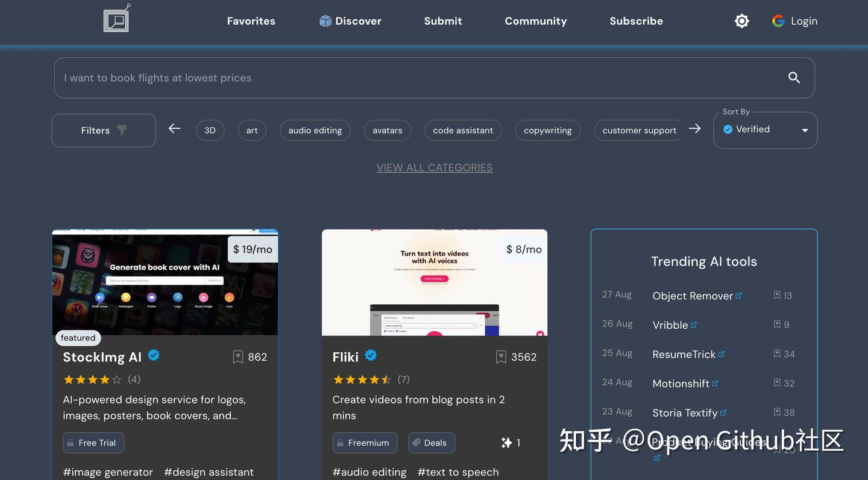Focus the AI tool search field
Screen dimensions: 868x480
(x=435, y=78)
